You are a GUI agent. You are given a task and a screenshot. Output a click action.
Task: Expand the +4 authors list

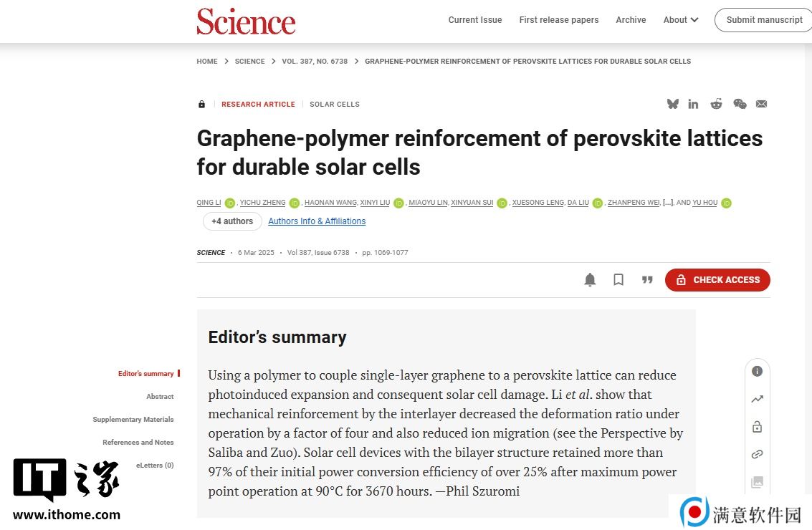(x=232, y=221)
